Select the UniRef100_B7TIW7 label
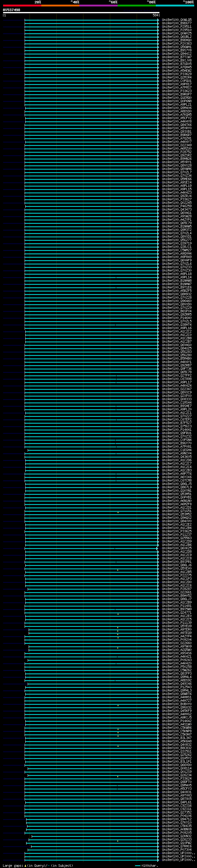197x868 pixels. click(x=177, y=57)
